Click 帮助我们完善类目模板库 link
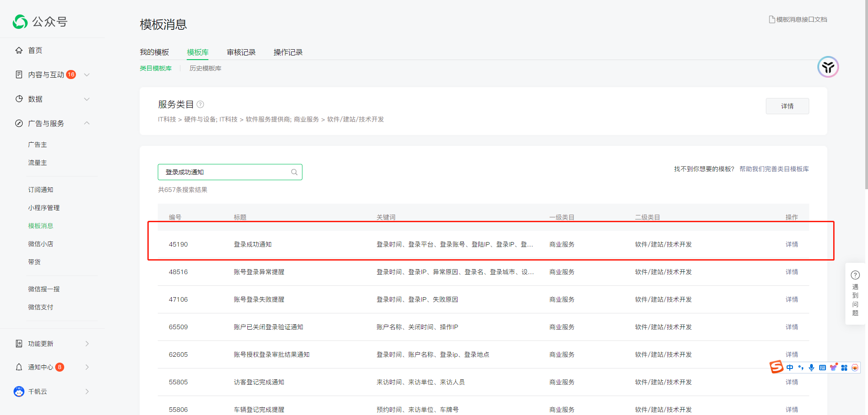868x415 pixels. pyautogui.click(x=774, y=169)
